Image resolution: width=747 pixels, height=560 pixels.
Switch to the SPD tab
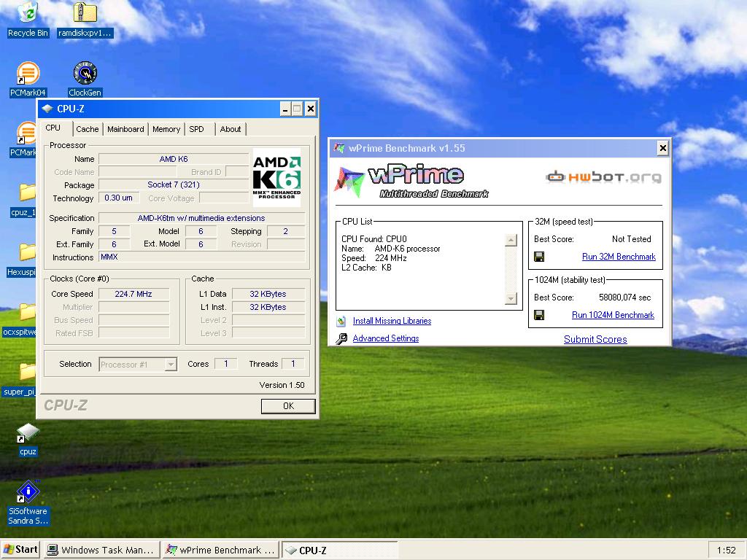pos(196,129)
